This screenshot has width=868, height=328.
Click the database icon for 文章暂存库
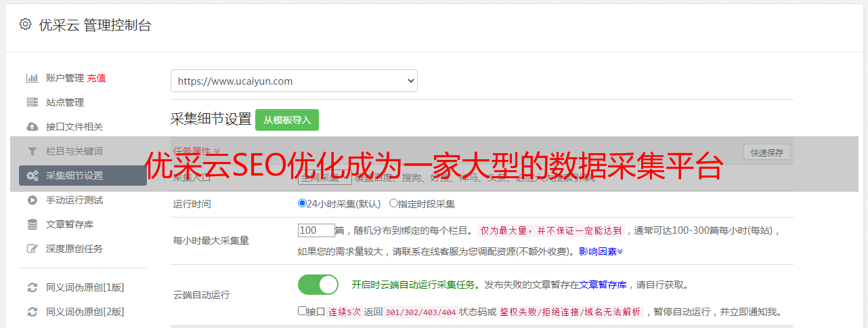coord(32,224)
